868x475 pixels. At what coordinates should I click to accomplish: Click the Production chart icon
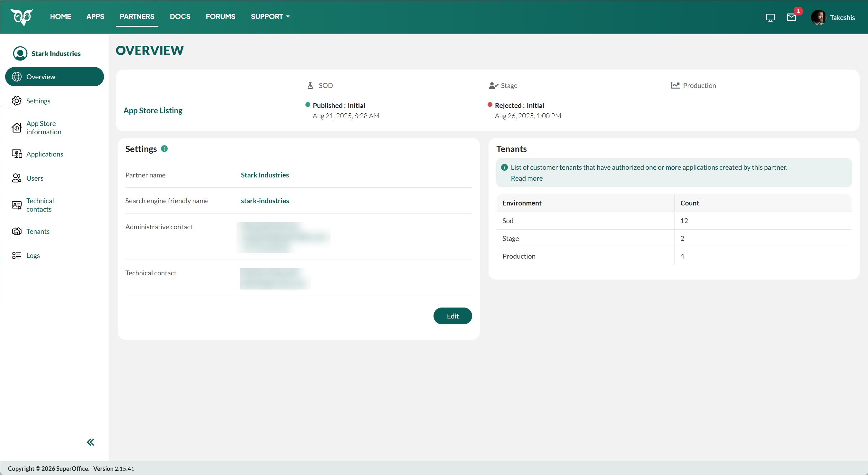pos(675,85)
